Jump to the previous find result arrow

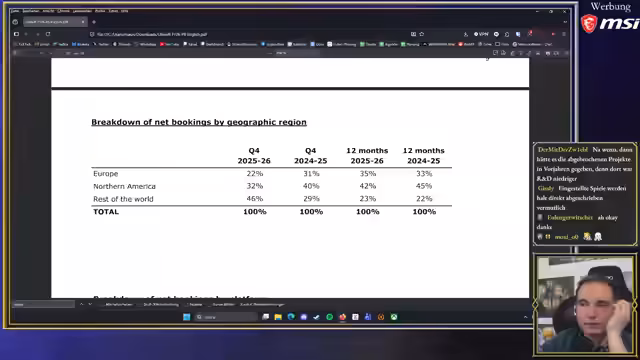pyautogui.click(x=82, y=304)
